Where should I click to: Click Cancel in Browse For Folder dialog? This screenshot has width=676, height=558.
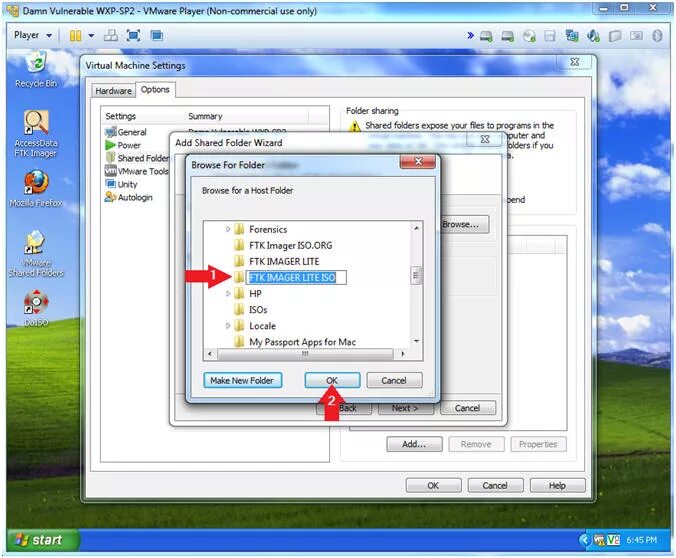394,380
